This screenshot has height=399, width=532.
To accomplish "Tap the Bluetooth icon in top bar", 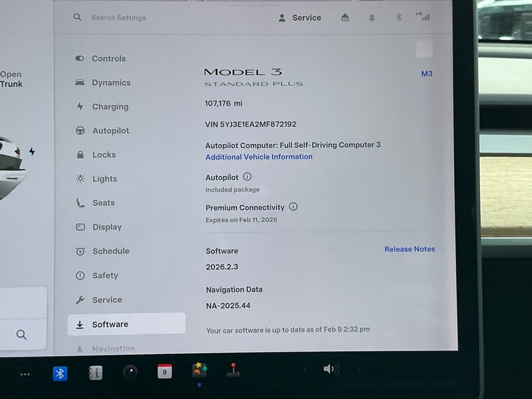I will [398, 17].
